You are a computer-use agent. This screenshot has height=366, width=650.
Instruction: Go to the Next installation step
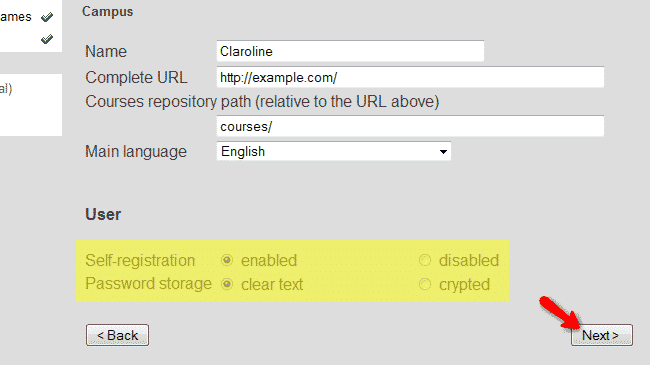602,335
